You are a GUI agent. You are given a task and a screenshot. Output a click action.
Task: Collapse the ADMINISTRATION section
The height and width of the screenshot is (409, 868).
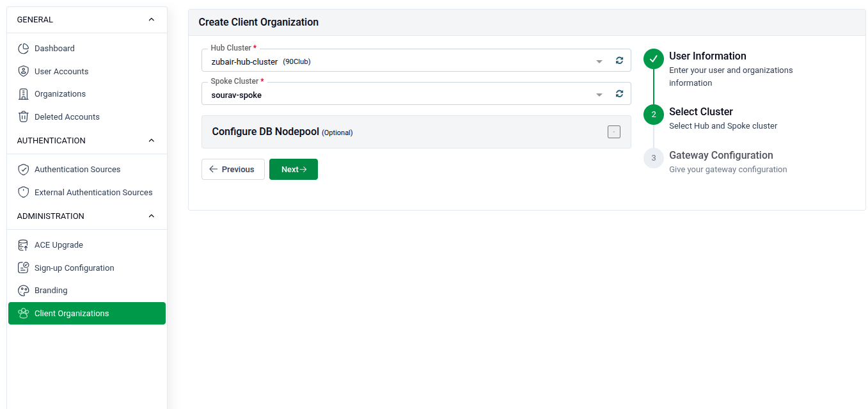151,216
